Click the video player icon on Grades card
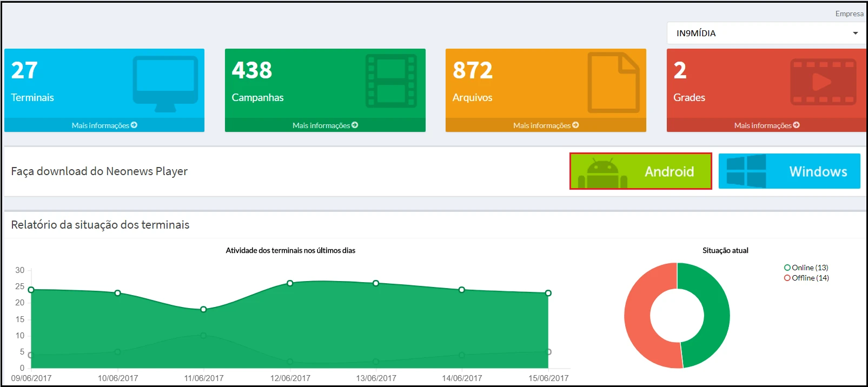The height and width of the screenshot is (387, 868). point(823,82)
